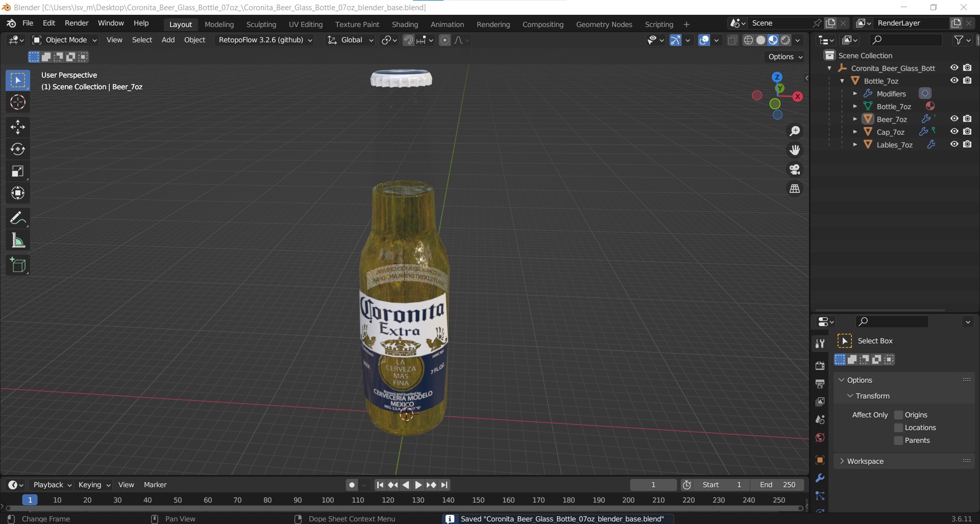The height and width of the screenshot is (524, 980).
Task: Expand Beer_7oz in the outliner
Action: 855,119
